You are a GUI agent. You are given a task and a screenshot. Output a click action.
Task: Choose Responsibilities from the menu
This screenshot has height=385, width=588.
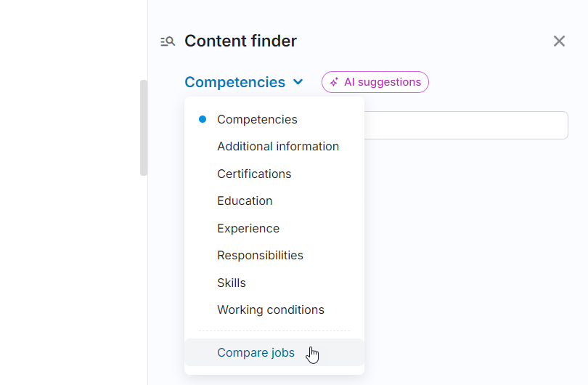(260, 255)
